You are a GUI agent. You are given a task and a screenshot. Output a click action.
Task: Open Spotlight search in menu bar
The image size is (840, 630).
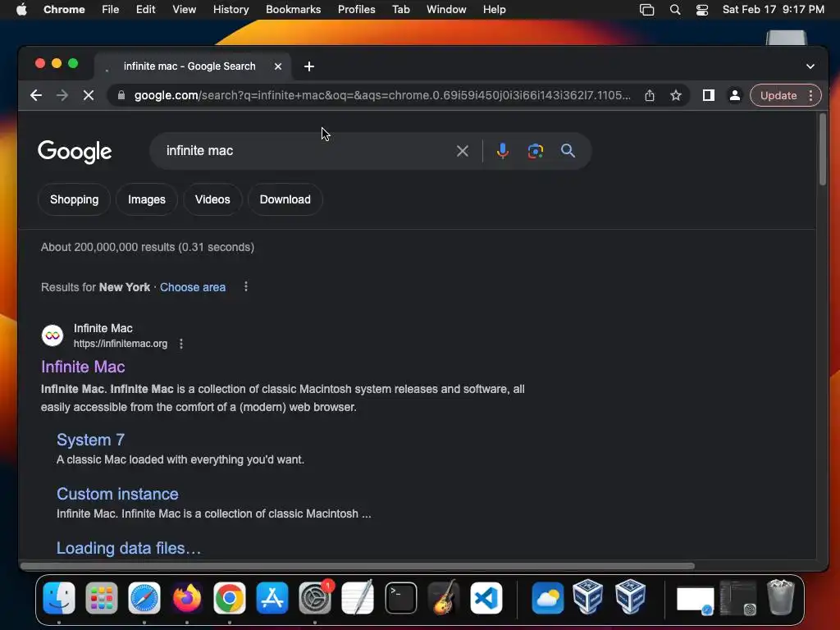(675, 10)
